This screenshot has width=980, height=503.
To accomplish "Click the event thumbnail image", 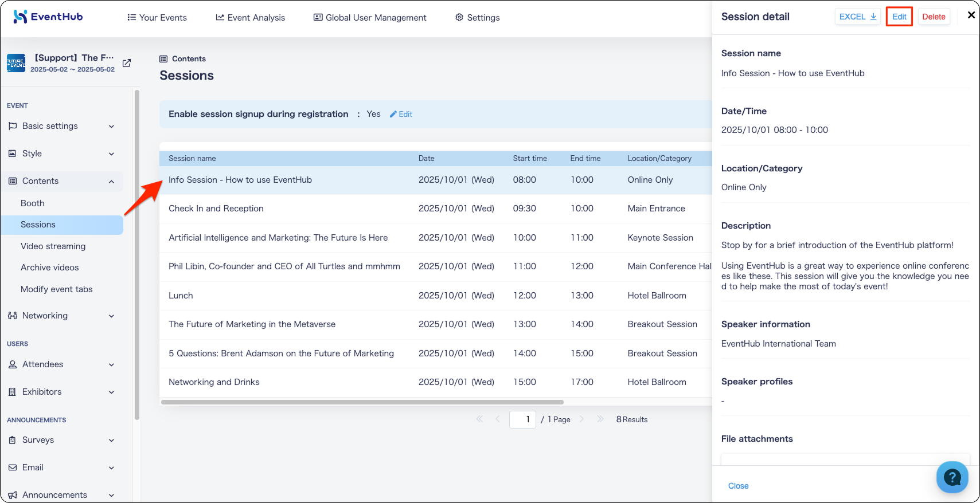I will [16, 63].
